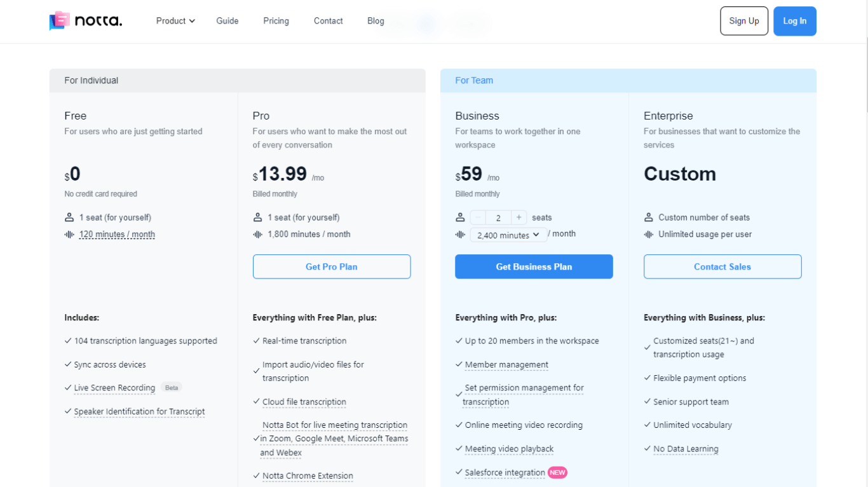The width and height of the screenshot is (868, 487).
Task: Click the Get Pro Plan button
Action: click(331, 267)
